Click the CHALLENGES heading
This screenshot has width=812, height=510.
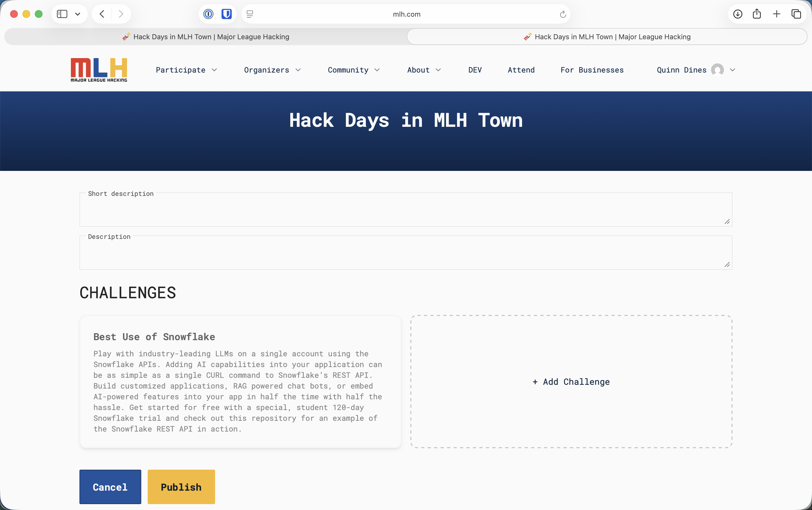pos(128,292)
